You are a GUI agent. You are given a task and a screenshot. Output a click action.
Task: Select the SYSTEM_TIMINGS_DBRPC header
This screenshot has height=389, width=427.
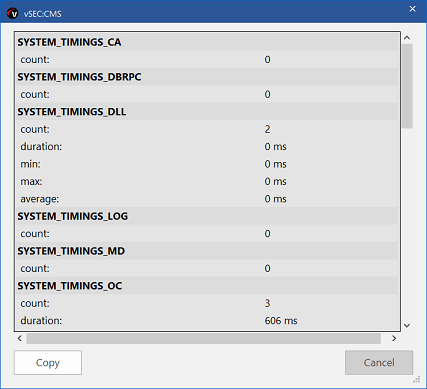pyautogui.click(x=207, y=77)
